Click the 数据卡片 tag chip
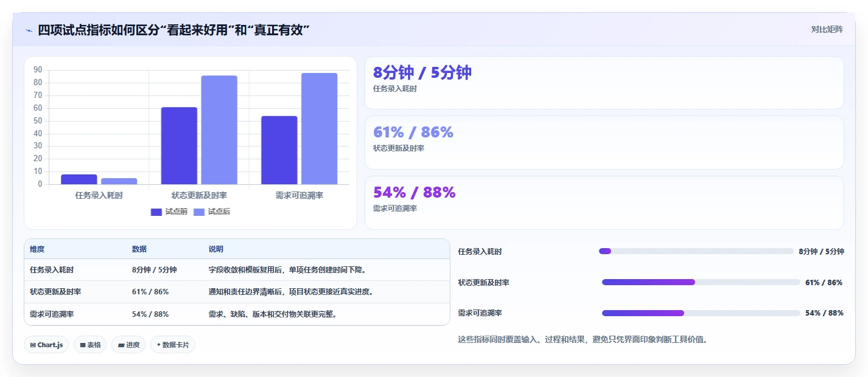 (x=173, y=345)
